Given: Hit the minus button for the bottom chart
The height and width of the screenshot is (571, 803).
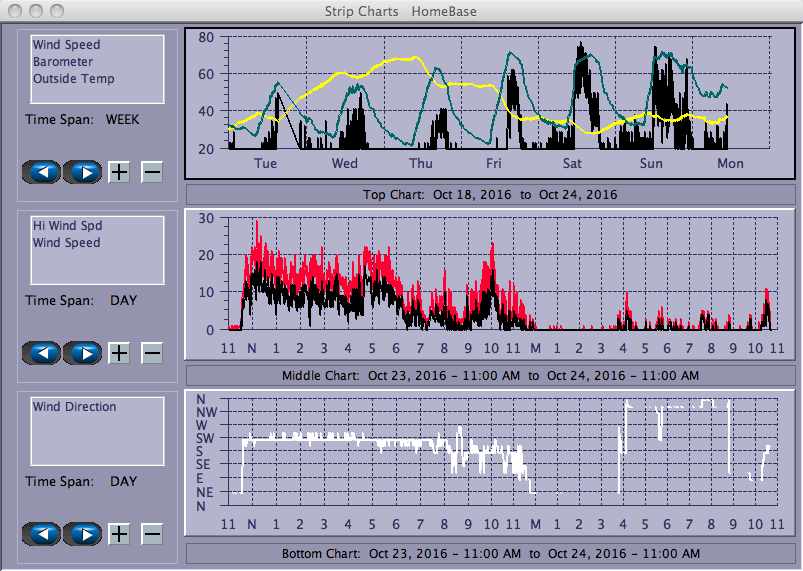Looking at the screenshot, I should pos(152,534).
